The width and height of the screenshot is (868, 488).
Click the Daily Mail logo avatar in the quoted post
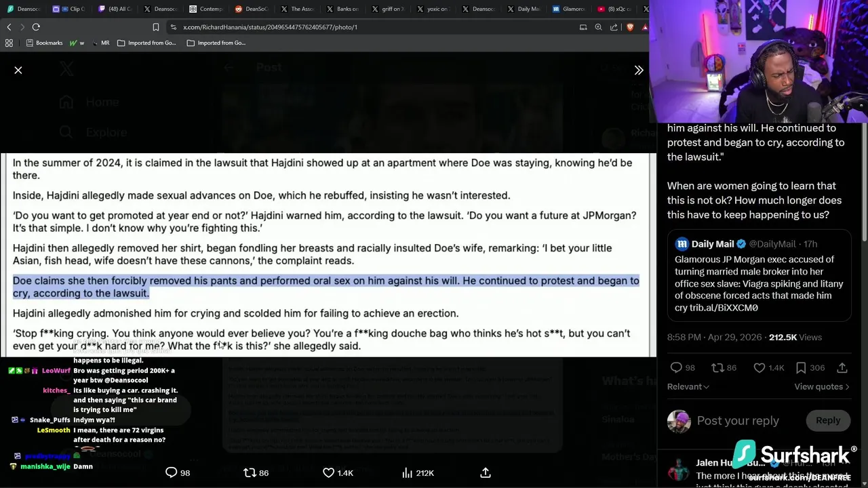pos(682,244)
